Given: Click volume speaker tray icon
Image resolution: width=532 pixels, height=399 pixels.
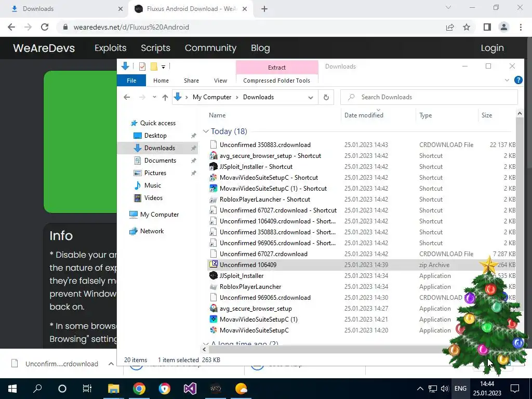Looking at the screenshot, I should coord(445,389).
